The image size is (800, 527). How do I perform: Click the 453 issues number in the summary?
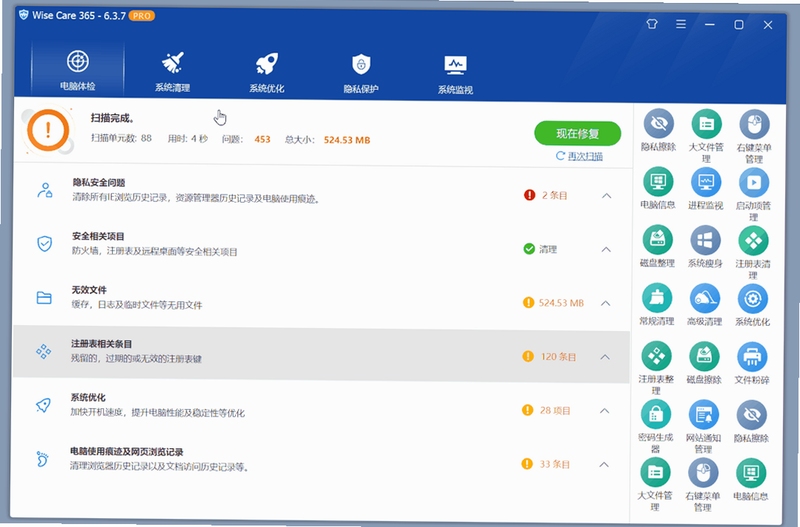point(262,139)
